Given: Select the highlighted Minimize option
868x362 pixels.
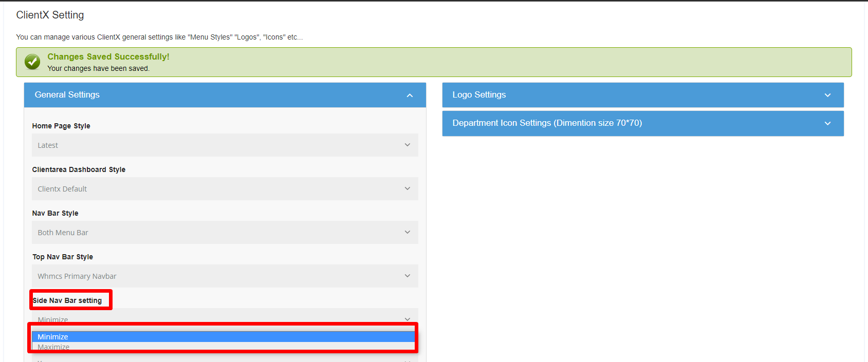Looking at the screenshot, I should point(223,337).
